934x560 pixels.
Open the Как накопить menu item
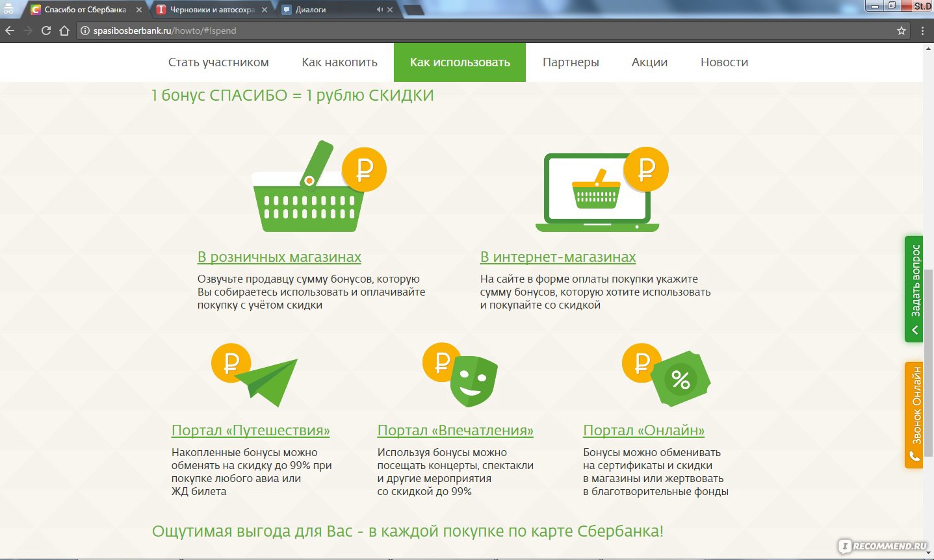339,62
